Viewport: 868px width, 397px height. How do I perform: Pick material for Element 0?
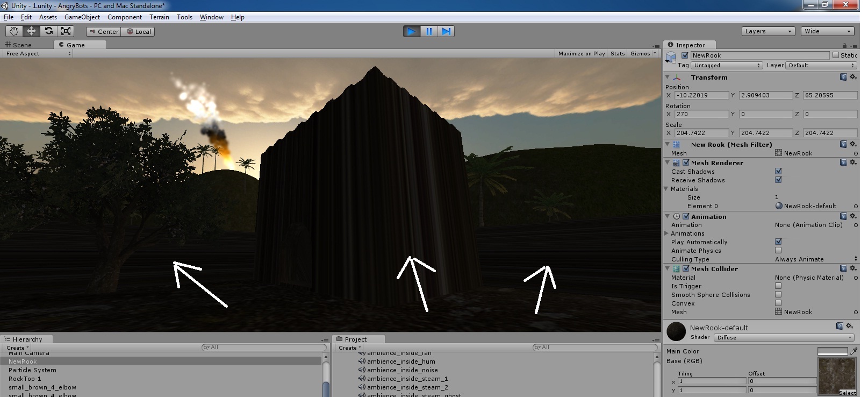tap(856, 206)
